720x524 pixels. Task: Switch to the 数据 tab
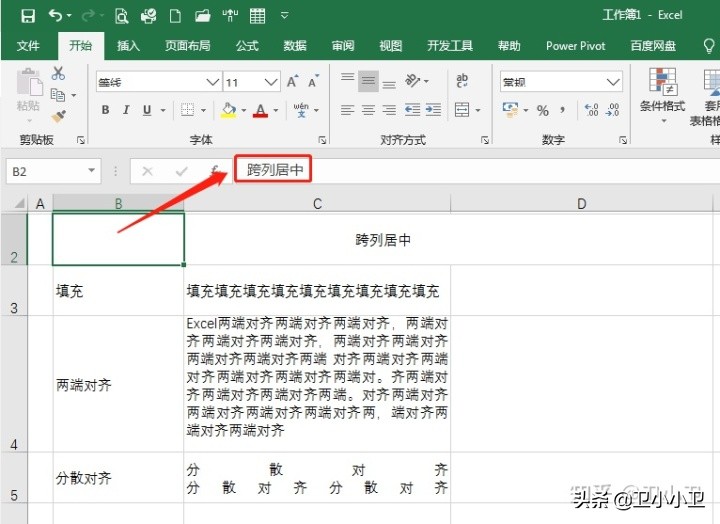point(295,46)
